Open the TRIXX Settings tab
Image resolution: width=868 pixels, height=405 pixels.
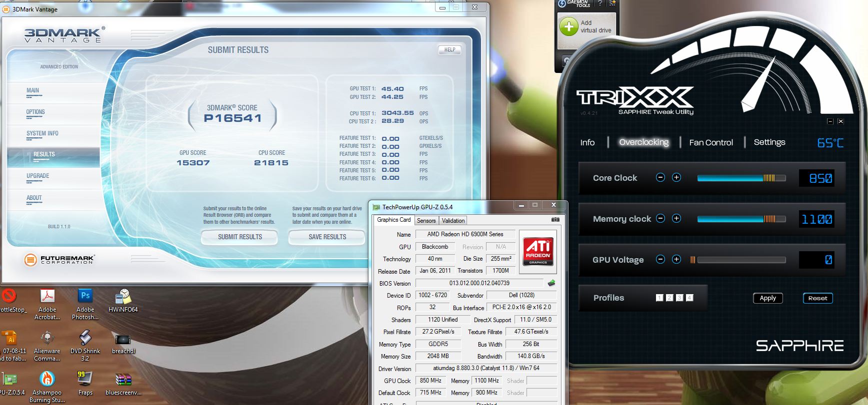point(769,142)
